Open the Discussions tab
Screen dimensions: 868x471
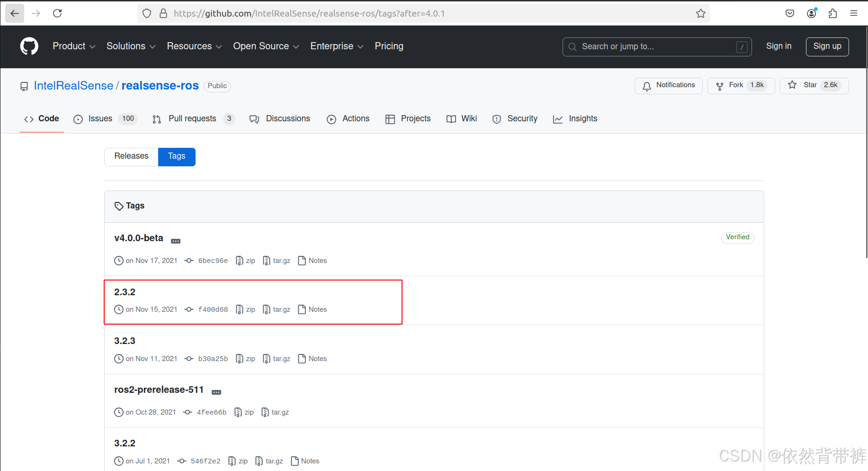coord(280,119)
